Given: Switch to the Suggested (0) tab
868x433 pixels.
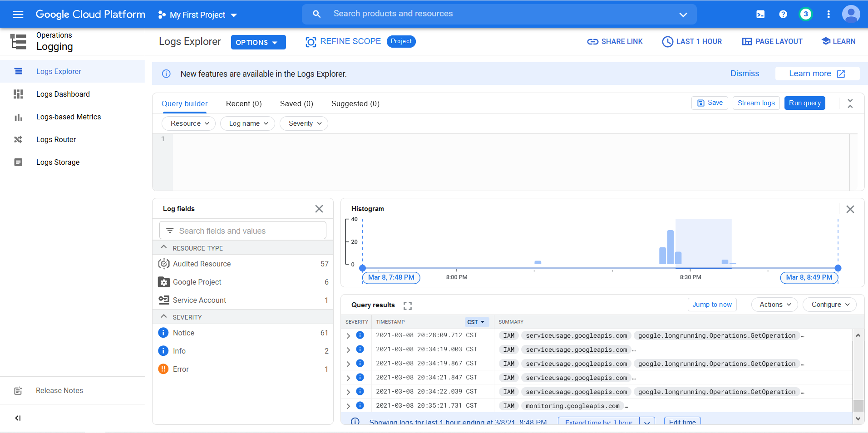Looking at the screenshot, I should pyautogui.click(x=355, y=104).
